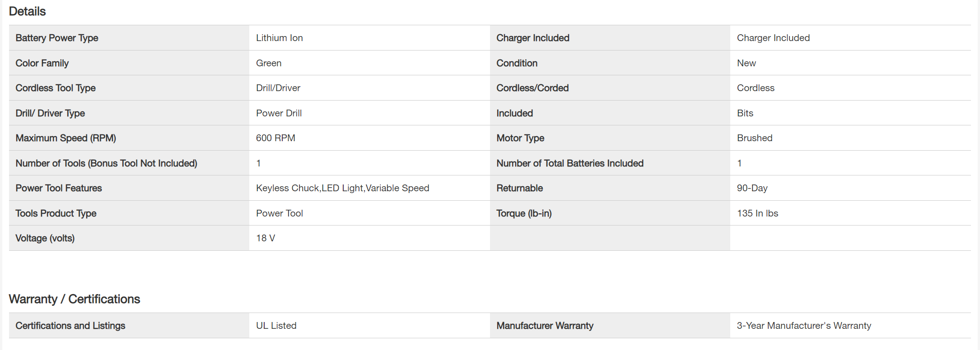Select the 18 V value
The height and width of the screenshot is (350, 980).
pos(266,238)
